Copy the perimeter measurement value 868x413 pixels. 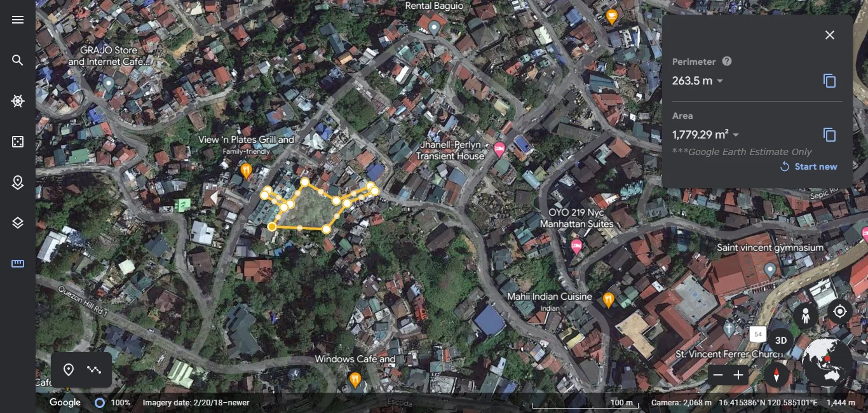(829, 81)
